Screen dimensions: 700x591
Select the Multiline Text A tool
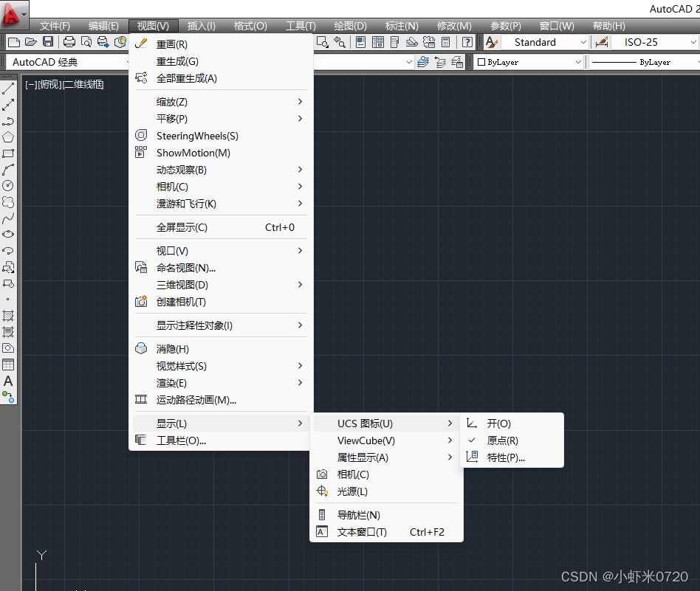click(x=8, y=381)
